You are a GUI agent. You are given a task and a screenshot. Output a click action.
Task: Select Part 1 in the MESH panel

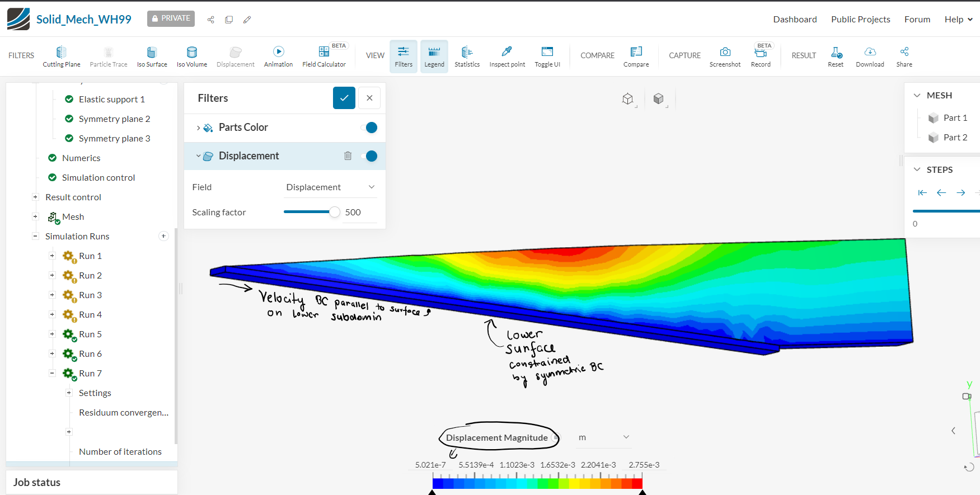click(955, 117)
